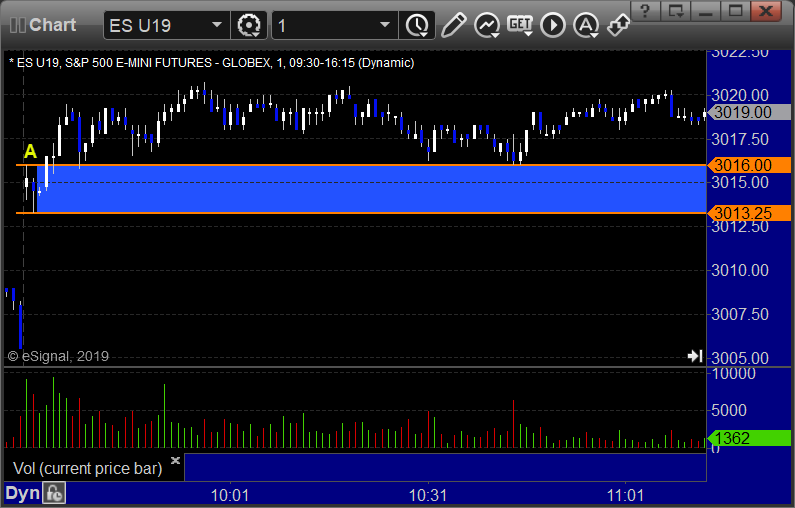Viewport: 795px width, 508px height.
Task: Open the studies line-chart icon
Action: tap(487, 25)
